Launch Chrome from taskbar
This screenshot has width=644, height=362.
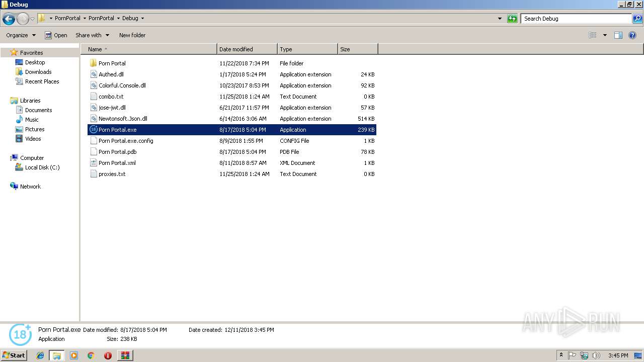tap(91, 355)
